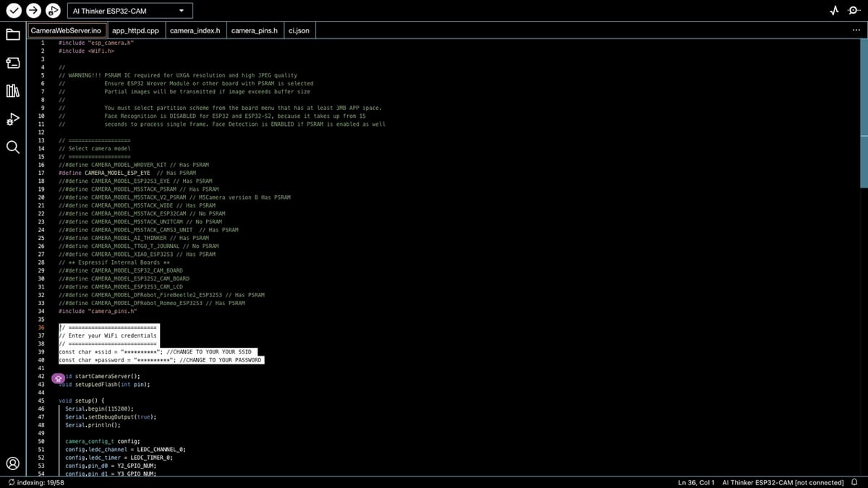Click the config.ledc_timer assignment line

[x=119, y=458]
